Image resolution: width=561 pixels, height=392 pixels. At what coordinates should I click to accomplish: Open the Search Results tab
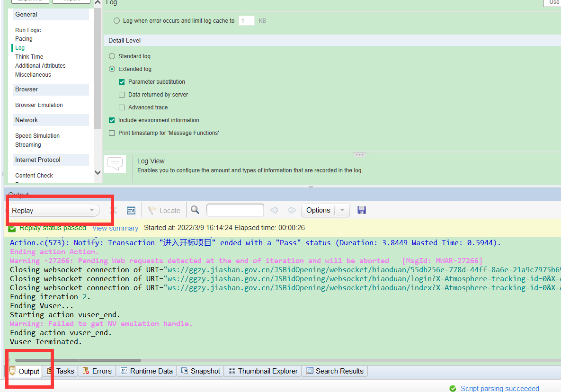pyautogui.click(x=335, y=371)
